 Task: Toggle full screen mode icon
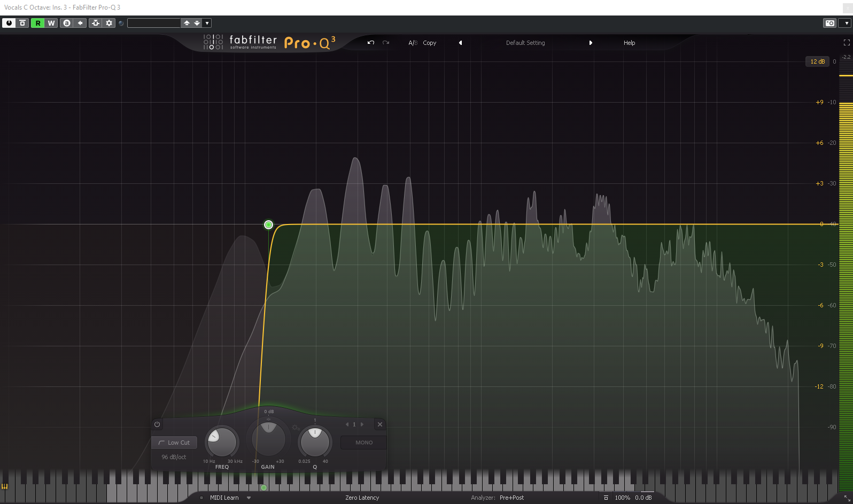[847, 43]
